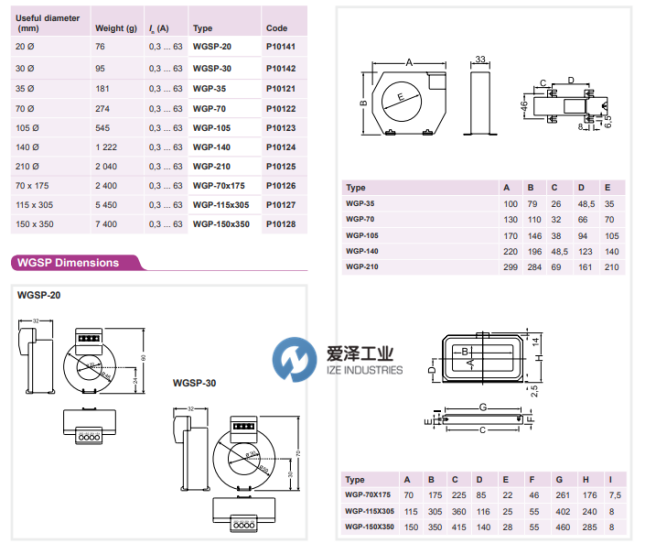Click the WGSP-30 heading label

[x=194, y=383]
